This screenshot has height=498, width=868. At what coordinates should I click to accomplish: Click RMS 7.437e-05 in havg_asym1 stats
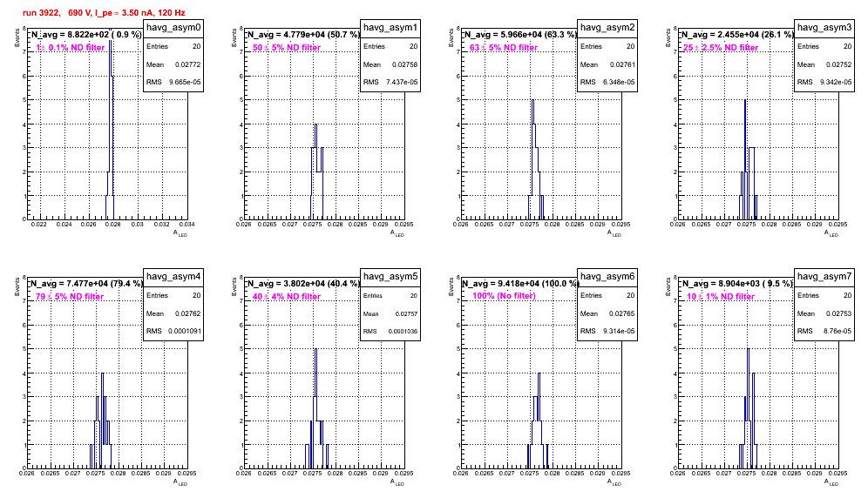tap(390, 83)
